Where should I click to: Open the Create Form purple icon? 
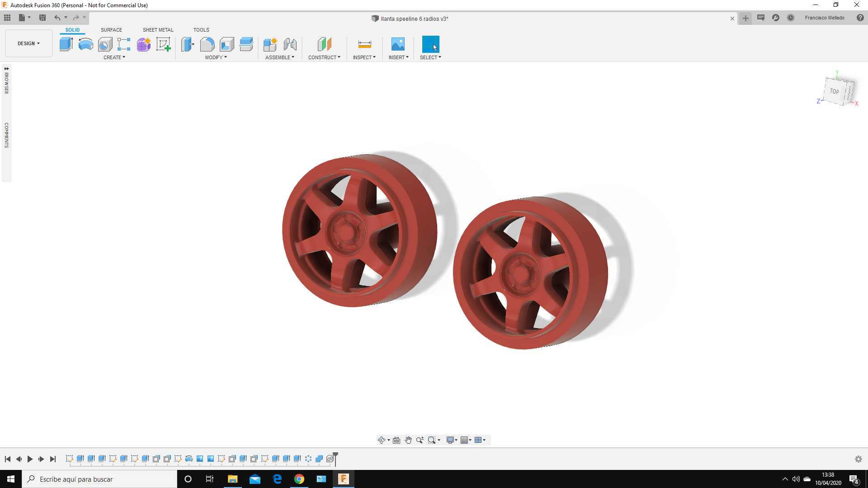click(144, 44)
